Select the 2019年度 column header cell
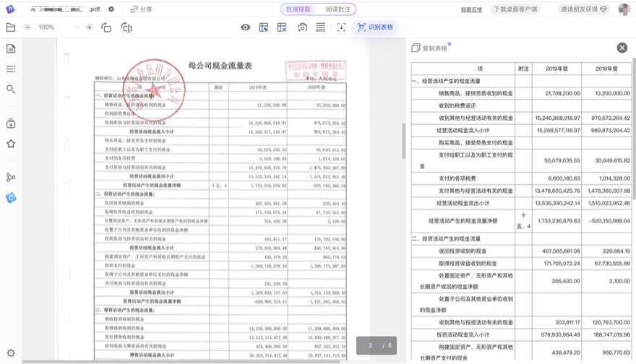 click(557, 69)
